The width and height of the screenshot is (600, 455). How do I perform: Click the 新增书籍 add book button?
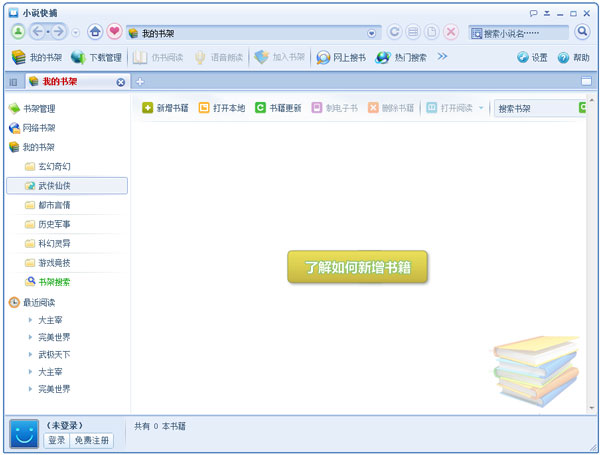(165, 108)
